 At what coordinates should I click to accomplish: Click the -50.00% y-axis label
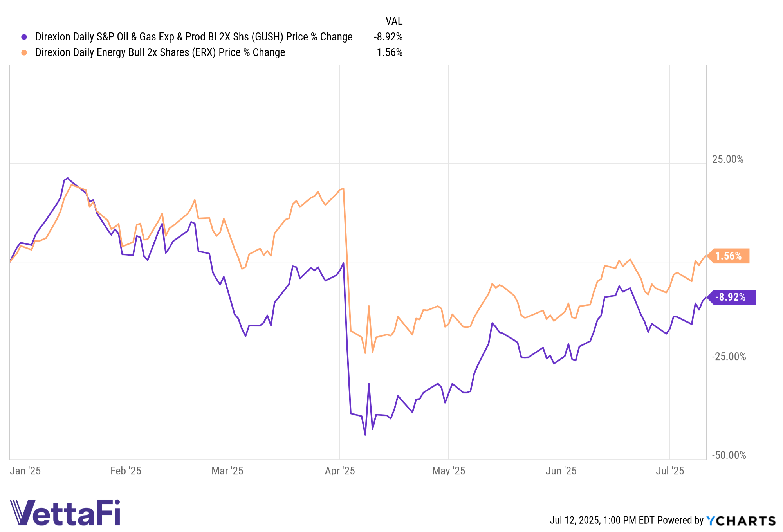pyautogui.click(x=729, y=455)
